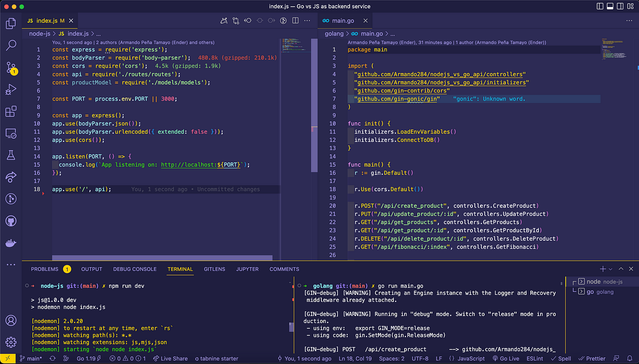The height and width of the screenshot is (364, 639).
Task: Open the OUTPUT panel tab
Action: coord(92,269)
